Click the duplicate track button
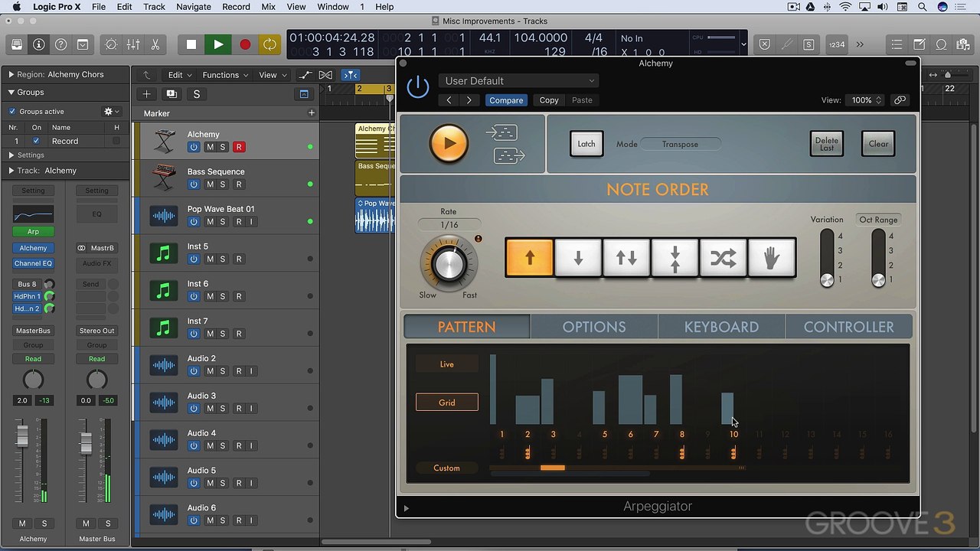 pos(171,94)
